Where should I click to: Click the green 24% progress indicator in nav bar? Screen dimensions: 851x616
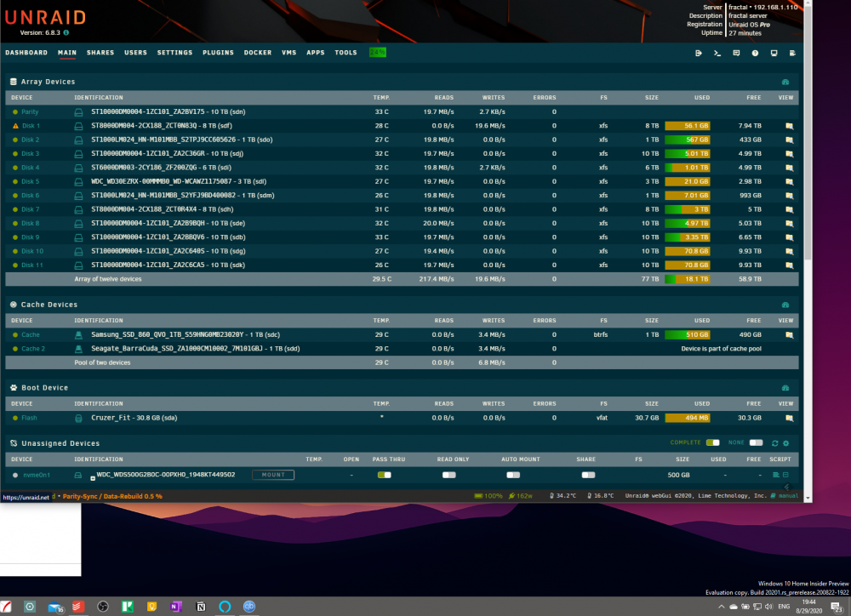(378, 53)
